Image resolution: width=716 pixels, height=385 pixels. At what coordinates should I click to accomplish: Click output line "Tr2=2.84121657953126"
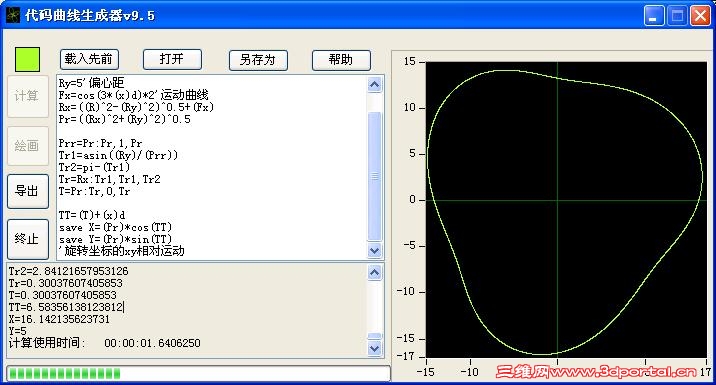point(68,271)
